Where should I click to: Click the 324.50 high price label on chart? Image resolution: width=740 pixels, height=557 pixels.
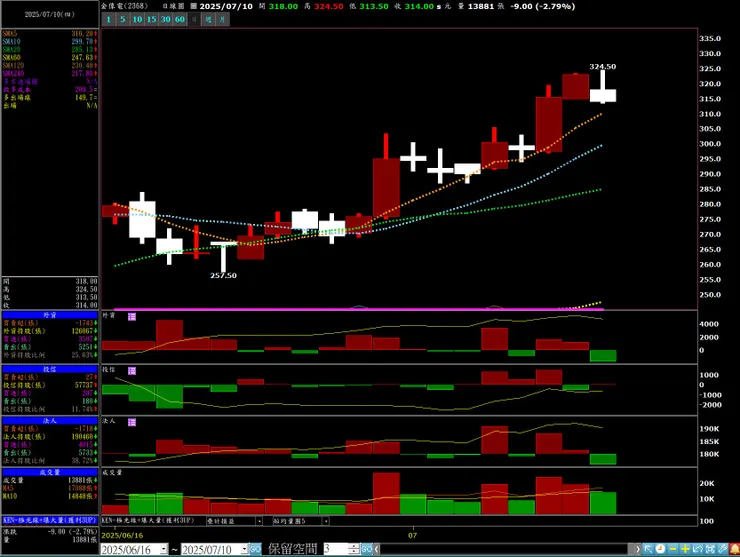click(603, 67)
